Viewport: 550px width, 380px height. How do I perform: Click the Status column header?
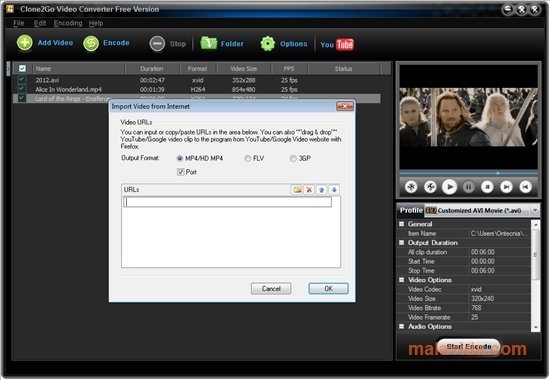pyautogui.click(x=343, y=68)
